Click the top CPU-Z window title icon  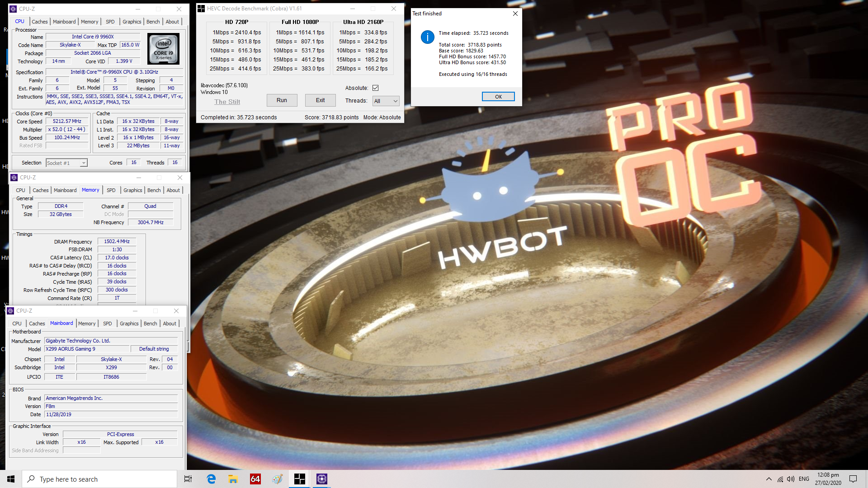point(13,9)
